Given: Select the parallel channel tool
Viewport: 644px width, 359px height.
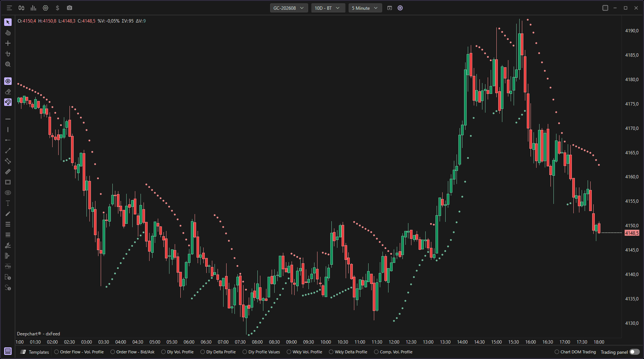Looking at the screenshot, I should point(8,161).
